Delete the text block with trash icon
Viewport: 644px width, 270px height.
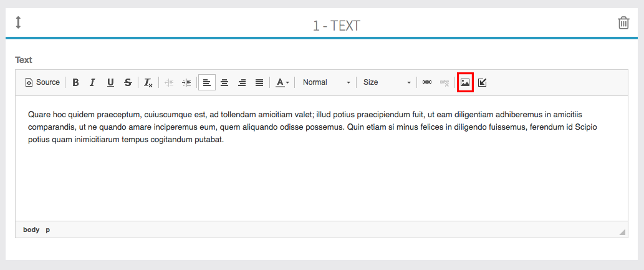tap(623, 23)
